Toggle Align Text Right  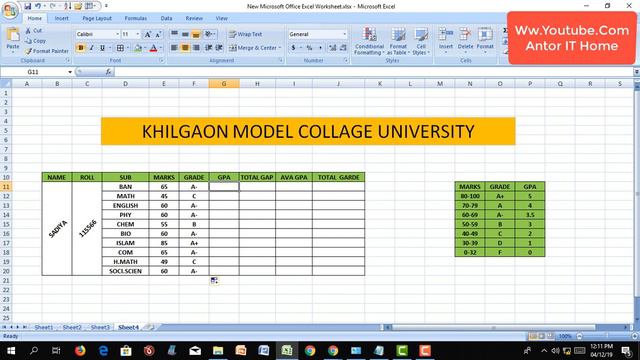click(196, 48)
